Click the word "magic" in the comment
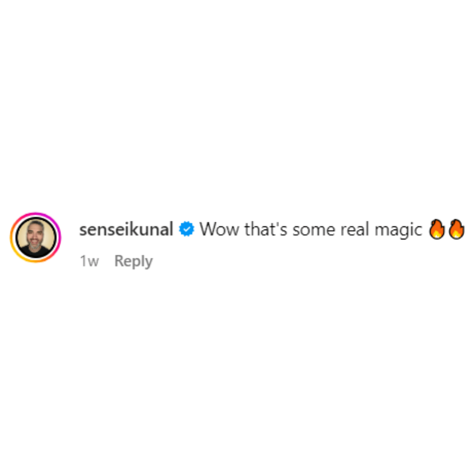The image size is (476, 476). [x=398, y=230]
